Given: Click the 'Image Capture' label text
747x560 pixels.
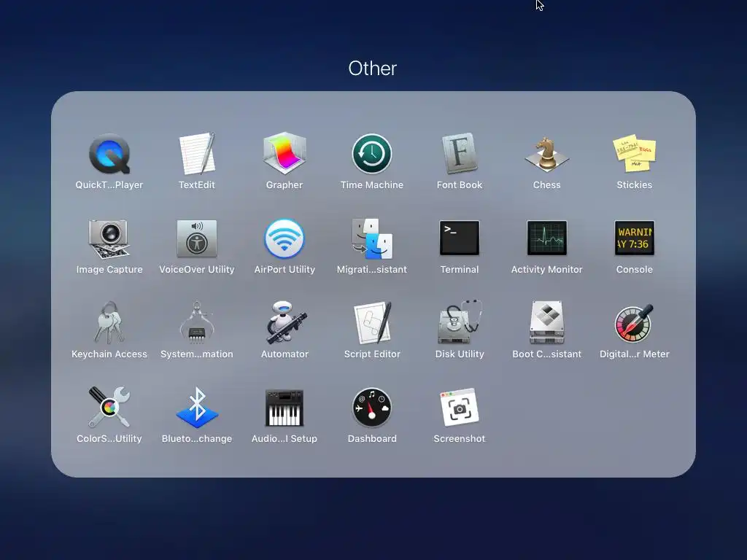Looking at the screenshot, I should (x=109, y=270).
